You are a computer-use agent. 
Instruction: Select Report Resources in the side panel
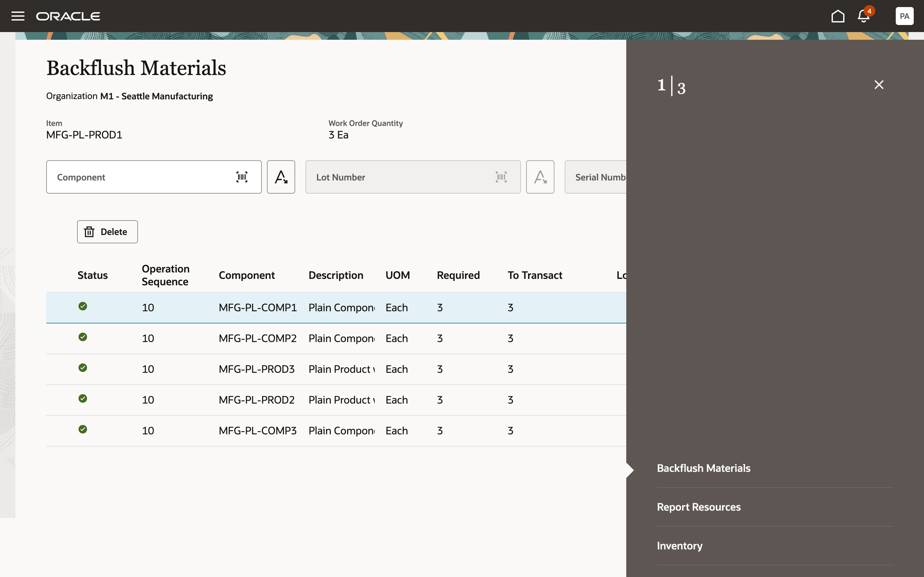point(699,507)
